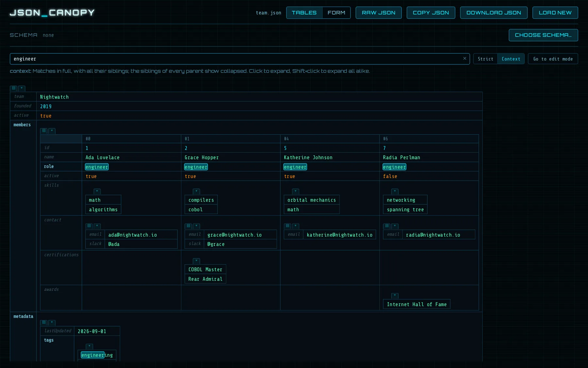The height and width of the screenshot is (368, 588).
Task: Open Radia's awards dropdown arrow
Action: (395, 296)
